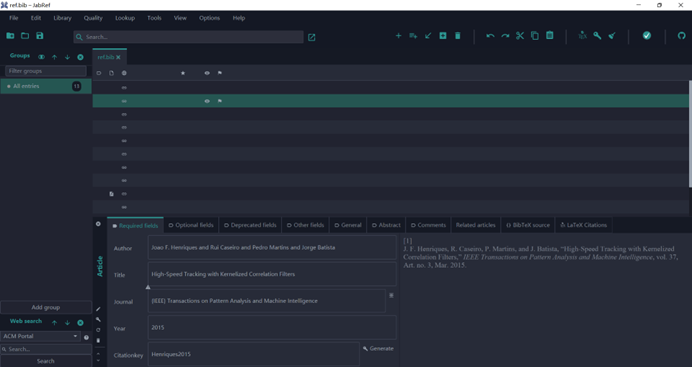Sort by priority flag column header

pyautogui.click(x=220, y=73)
